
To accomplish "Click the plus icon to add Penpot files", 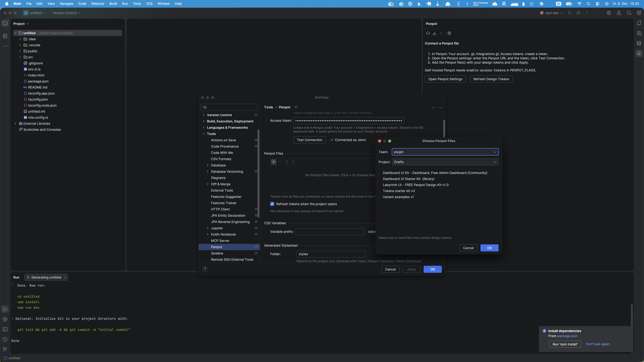I will [x=274, y=162].
